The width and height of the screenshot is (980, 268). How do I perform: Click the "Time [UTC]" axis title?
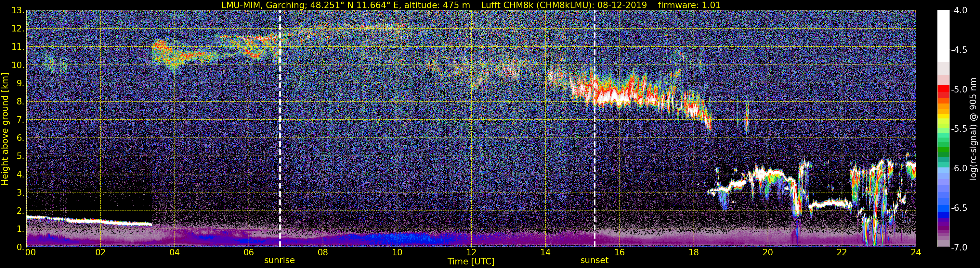click(x=471, y=262)
